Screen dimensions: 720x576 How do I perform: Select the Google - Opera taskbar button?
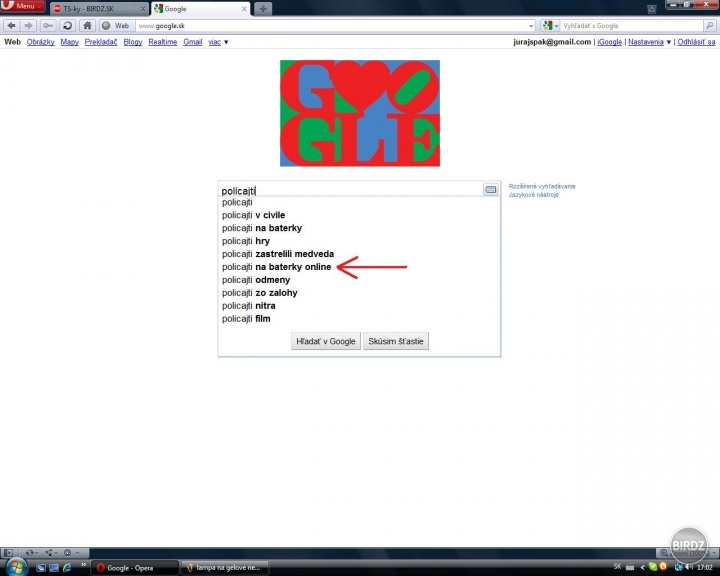point(134,568)
